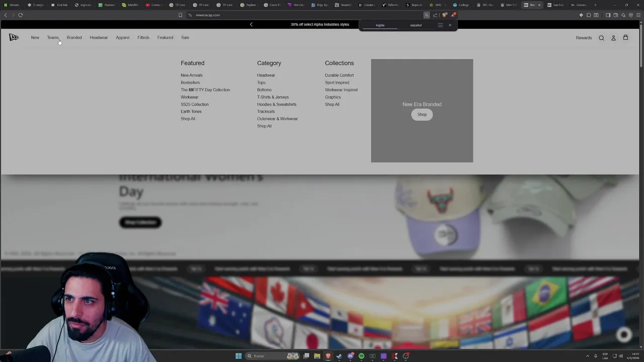Open Spotify from the taskbar

click(x=361, y=356)
